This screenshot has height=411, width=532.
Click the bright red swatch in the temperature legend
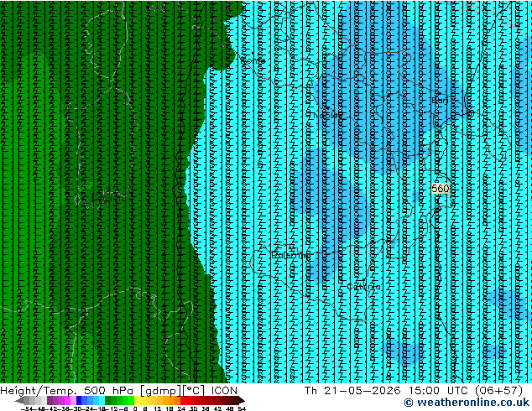(183, 400)
